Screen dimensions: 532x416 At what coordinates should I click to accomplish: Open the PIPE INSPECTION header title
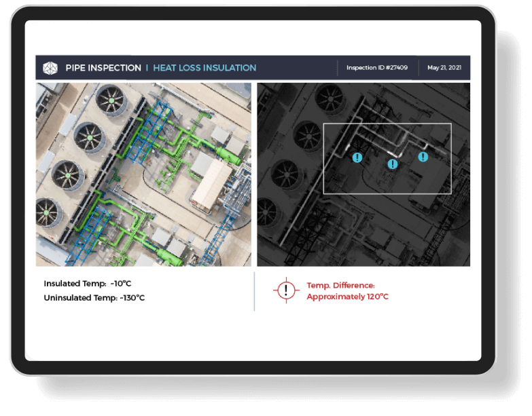103,68
